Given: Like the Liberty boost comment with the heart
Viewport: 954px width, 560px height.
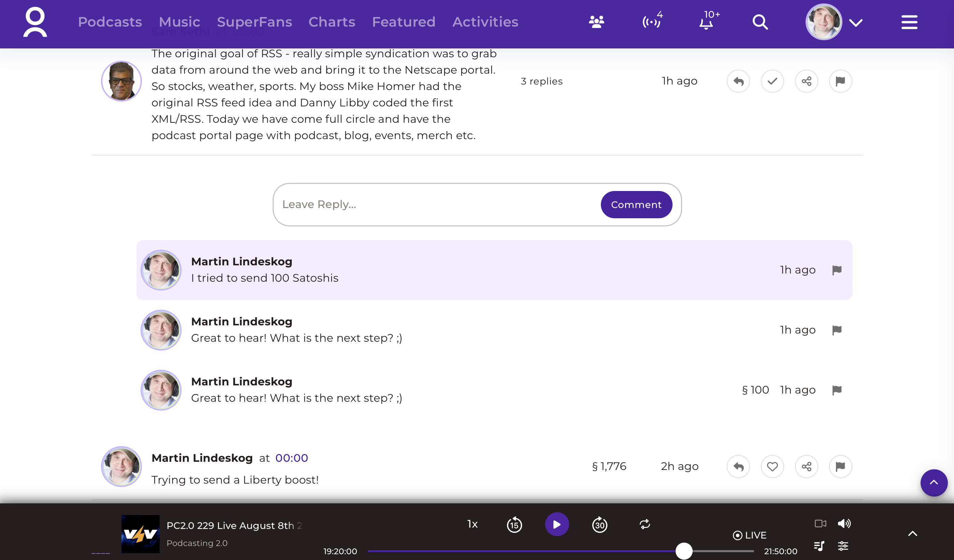Looking at the screenshot, I should [772, 467].
